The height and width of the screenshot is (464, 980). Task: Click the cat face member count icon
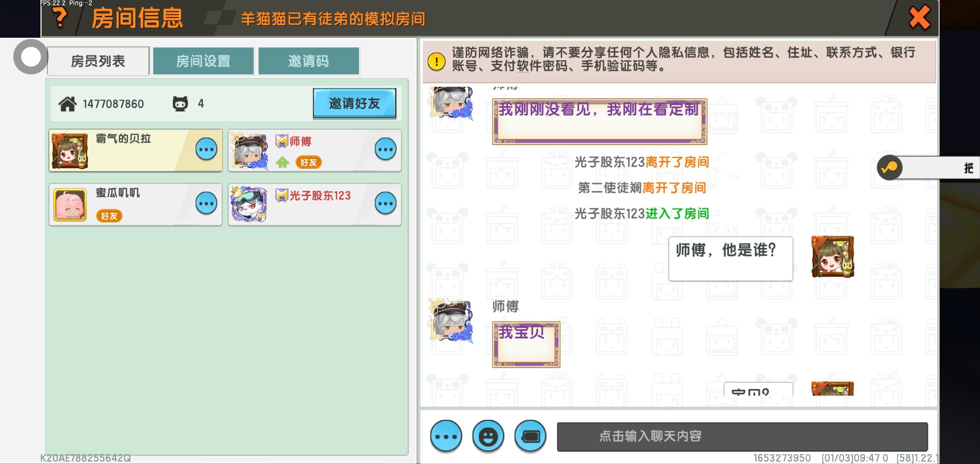pyautogui.click(x=180, y=104)
